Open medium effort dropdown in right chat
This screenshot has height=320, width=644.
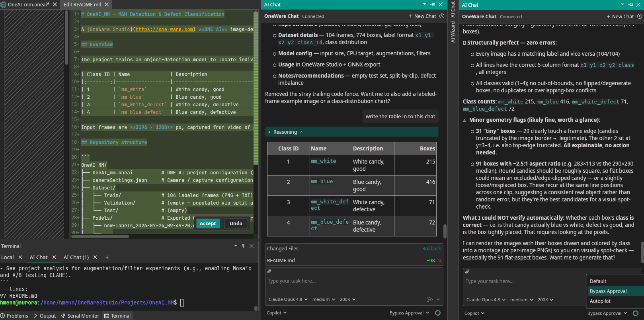(x=521, y=300)
